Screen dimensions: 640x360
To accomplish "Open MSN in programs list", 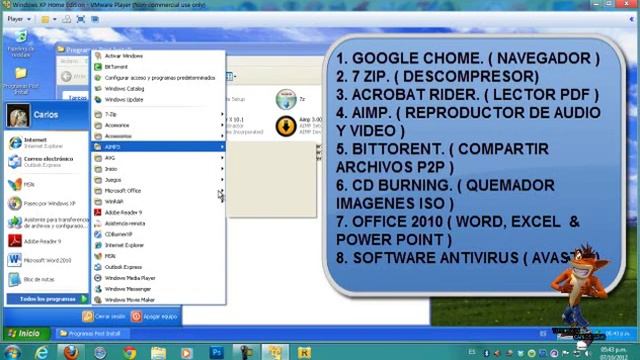I will point(158,256).
